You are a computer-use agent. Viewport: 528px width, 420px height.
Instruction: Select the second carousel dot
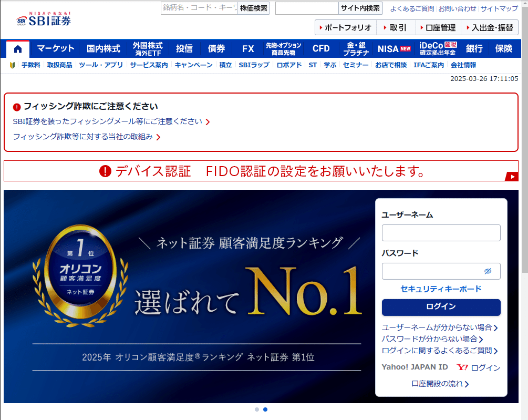pos(264,409)
